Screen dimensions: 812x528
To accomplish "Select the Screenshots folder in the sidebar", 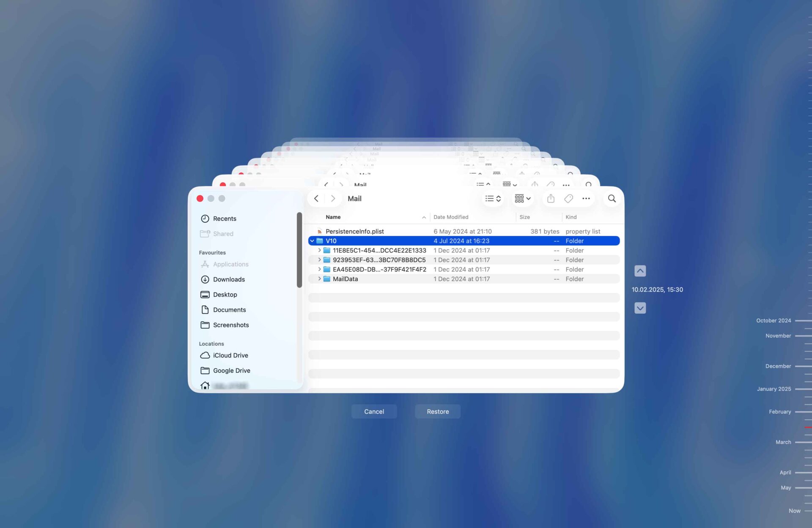I will (x=231, y=325).
